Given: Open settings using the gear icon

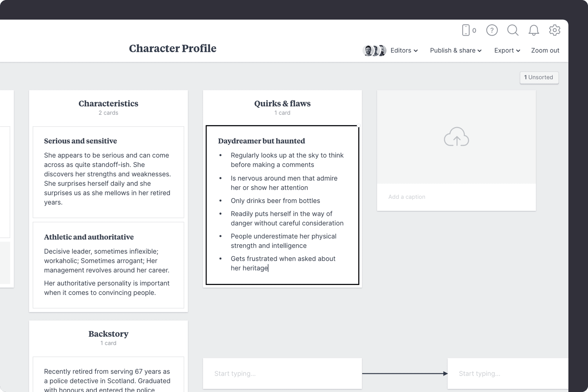Looking at the screenshot, I should 555,30.
